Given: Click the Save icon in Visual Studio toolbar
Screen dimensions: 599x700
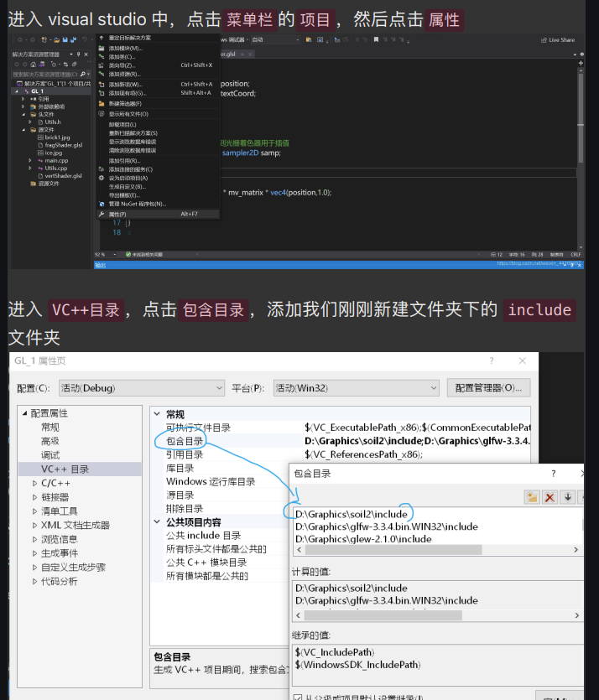Looking at the screenshot, I should 65,39.
